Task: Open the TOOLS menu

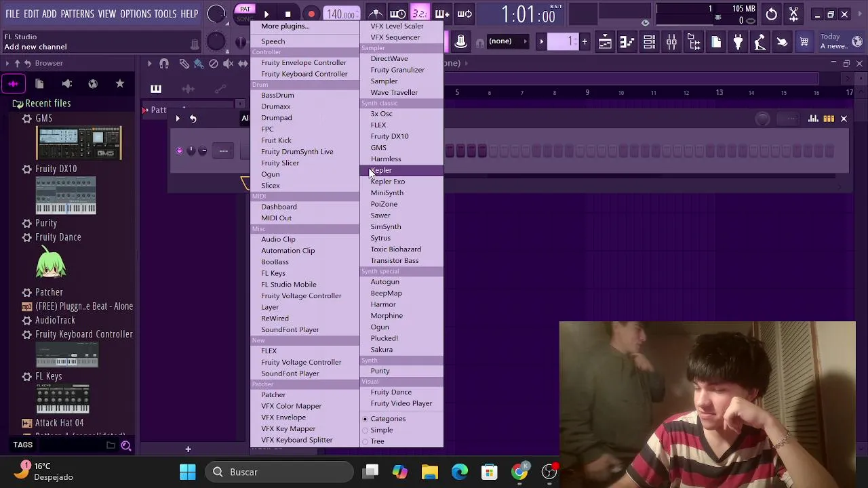Action: point(165,14)
